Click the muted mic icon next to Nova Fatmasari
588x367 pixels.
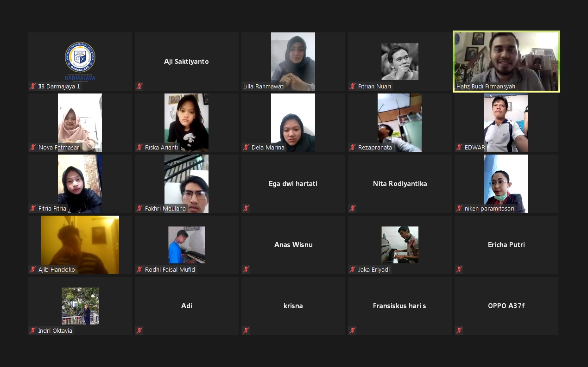tap(33, 147)
